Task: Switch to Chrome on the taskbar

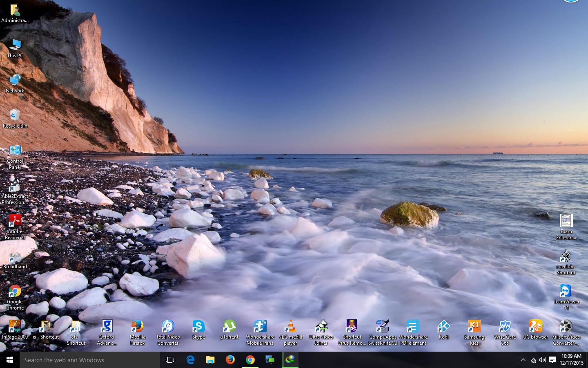Action: (x=250, y=360)
